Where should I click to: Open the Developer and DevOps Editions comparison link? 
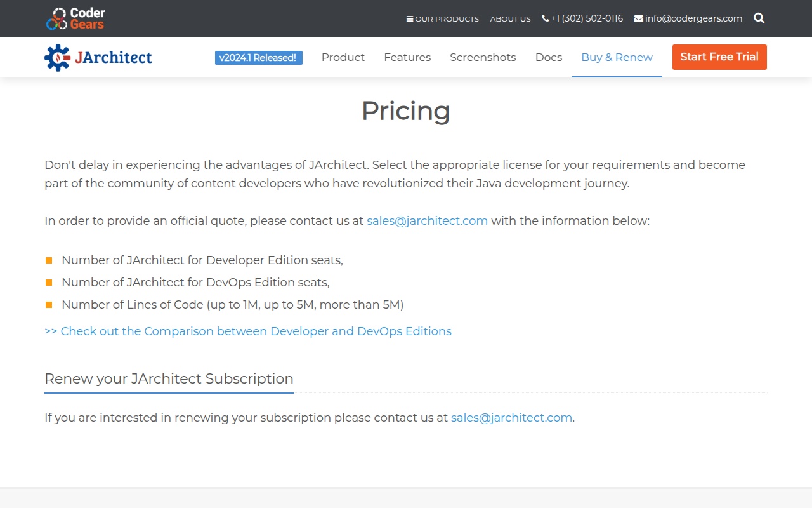248,331
